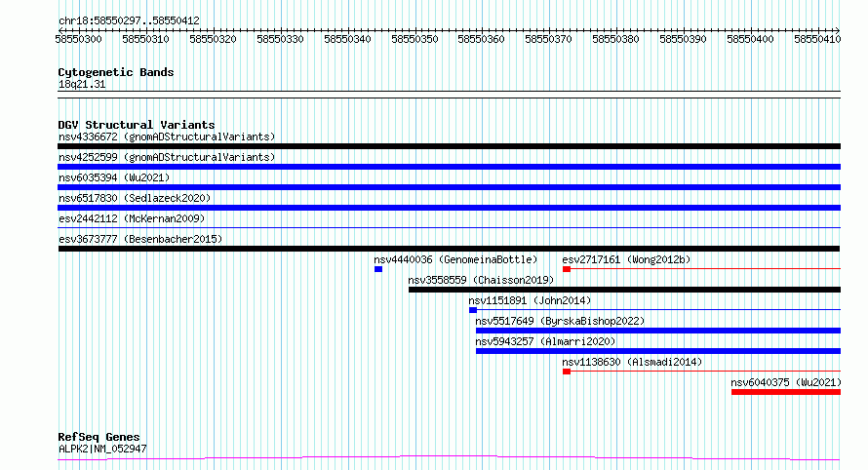Open variant nsv5943257 (Almarri2020) label
Viewport: 868px width, 470px height.
[x=545, y=341]
